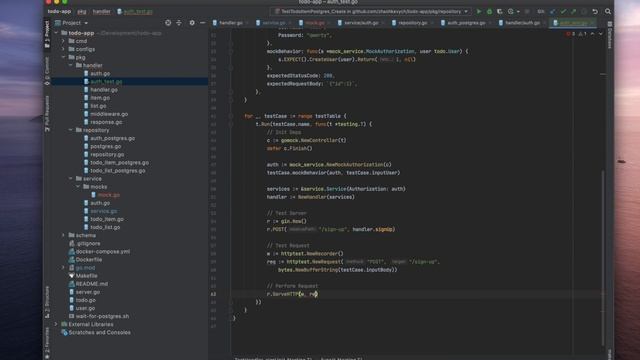Open middleware.go in project tree
Viewport: 640px width, 360px height.
(109, 114)
